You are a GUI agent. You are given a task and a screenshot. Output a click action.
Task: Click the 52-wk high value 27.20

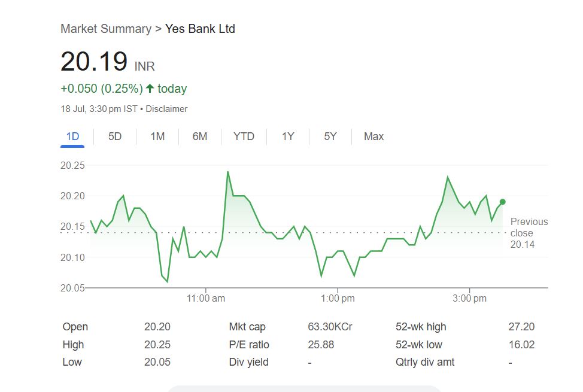[521, 327]
